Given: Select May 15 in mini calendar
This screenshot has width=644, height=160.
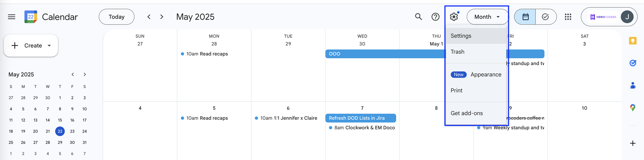Looking at the screenshot, I should 60,120.
